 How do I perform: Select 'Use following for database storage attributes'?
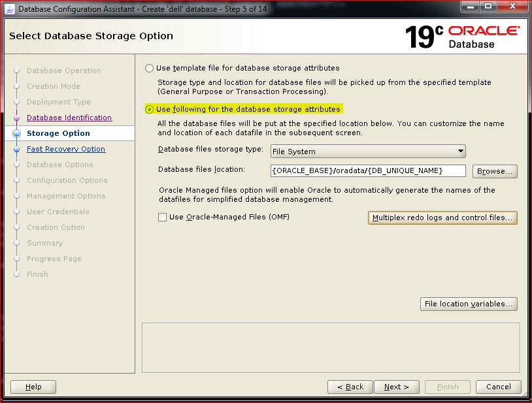(x=150, y=109)
